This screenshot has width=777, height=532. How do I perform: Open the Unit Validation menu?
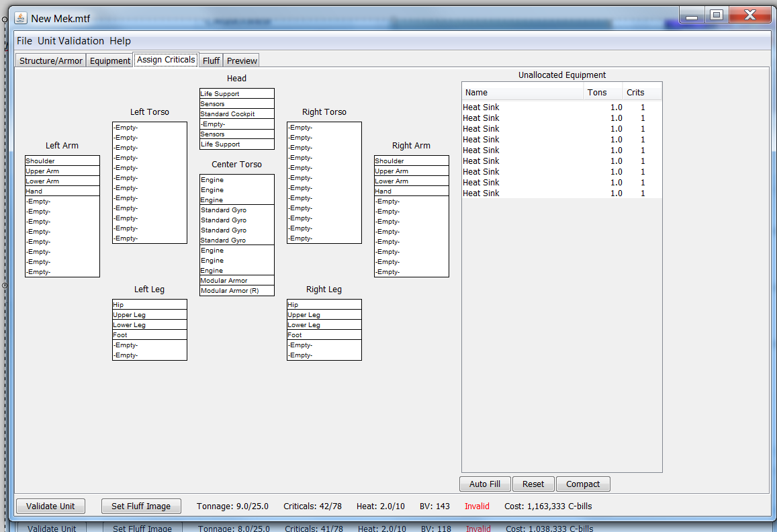point(71,41)
